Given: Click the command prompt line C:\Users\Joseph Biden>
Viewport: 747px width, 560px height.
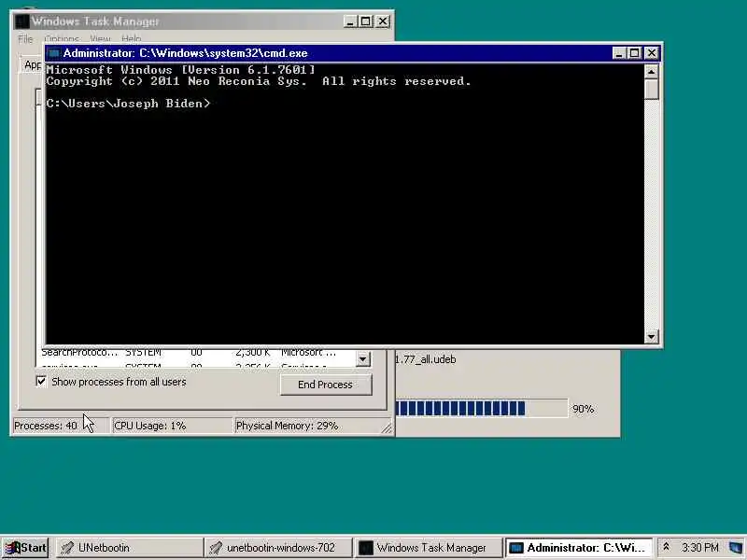Looking at the screenshot, I should tap(128, 104).
